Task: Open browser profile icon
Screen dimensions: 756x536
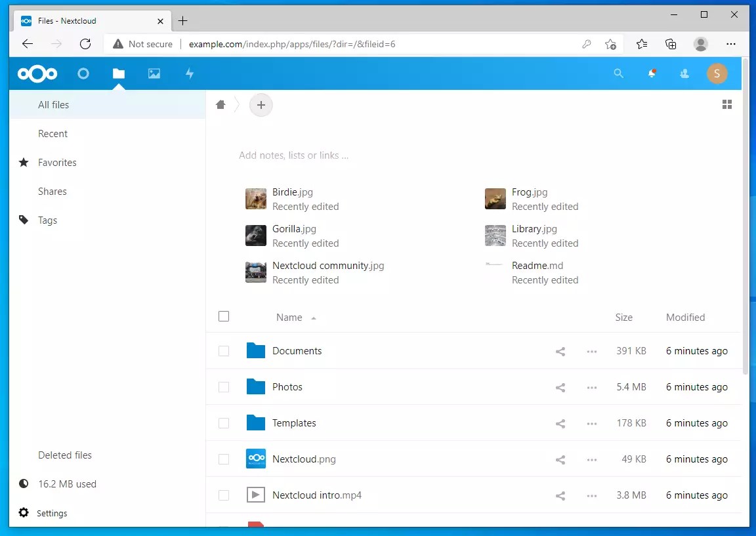Action: 701,44
